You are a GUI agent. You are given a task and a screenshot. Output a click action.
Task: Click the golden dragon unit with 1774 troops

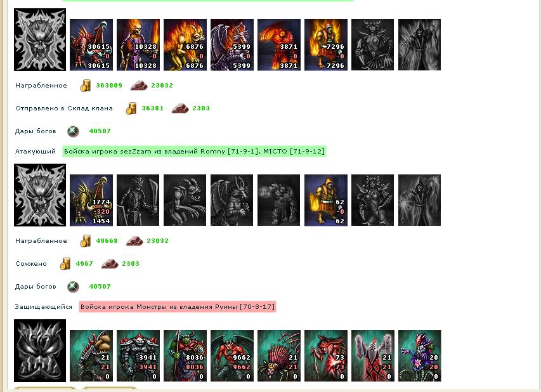coord(91,200)
